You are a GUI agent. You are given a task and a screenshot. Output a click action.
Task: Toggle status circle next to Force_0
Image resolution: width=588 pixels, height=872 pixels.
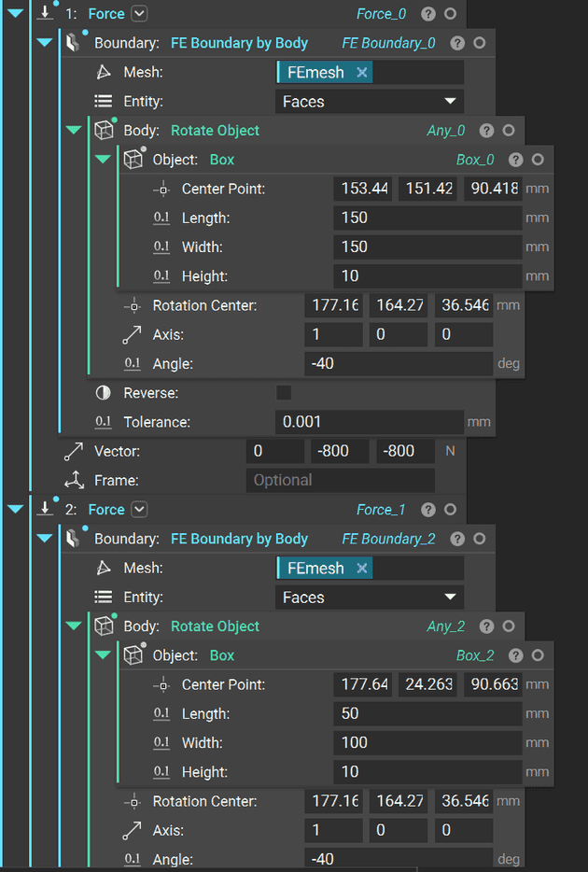451,14
